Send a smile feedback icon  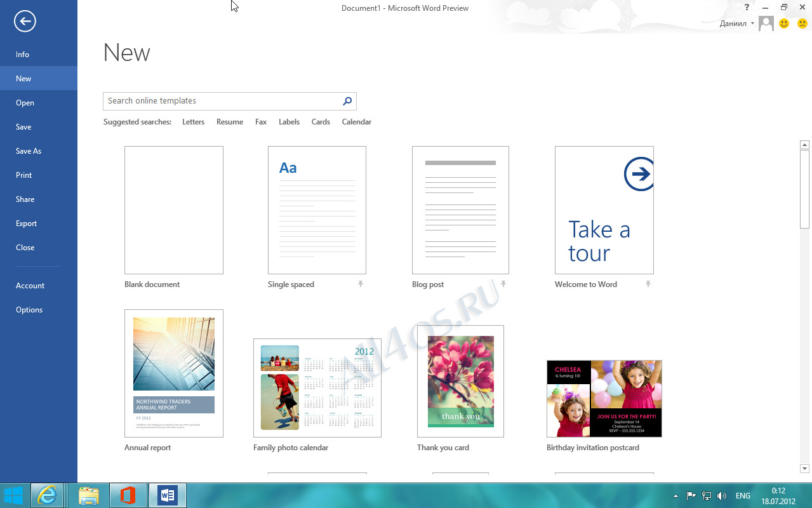coord(784,23)
